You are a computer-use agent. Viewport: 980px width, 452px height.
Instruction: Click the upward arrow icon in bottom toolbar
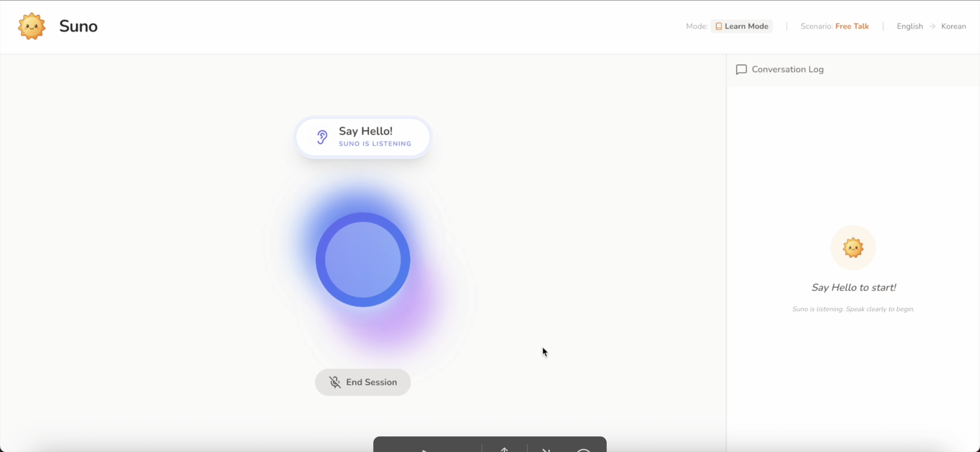coord(505,449)
